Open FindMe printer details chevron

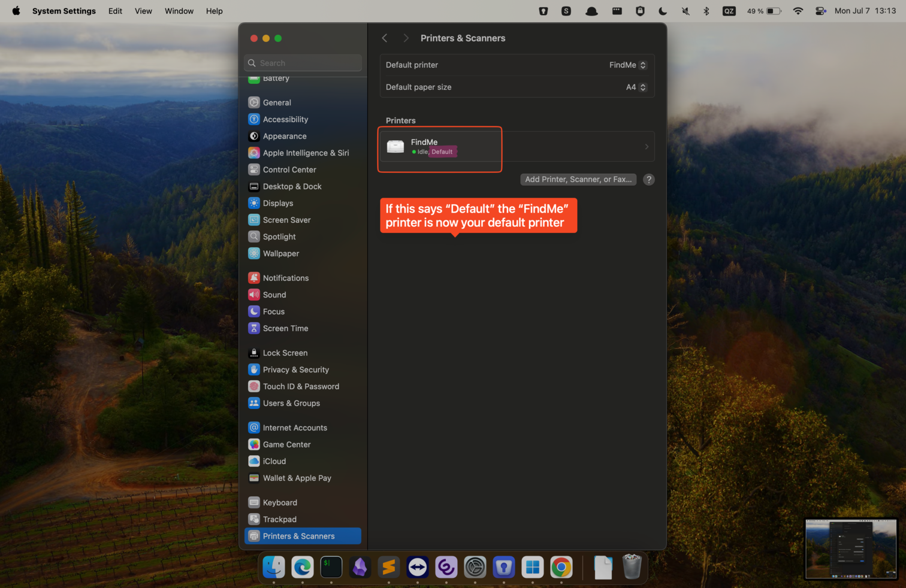click(647, 147)
